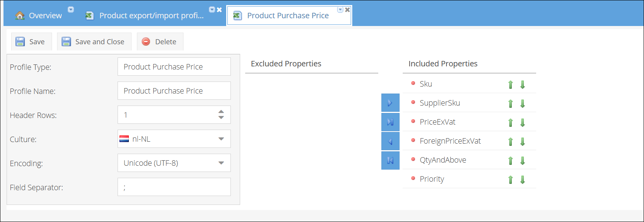Click the move selected left arrow button
644x222 pixels.
pos(390,141)
